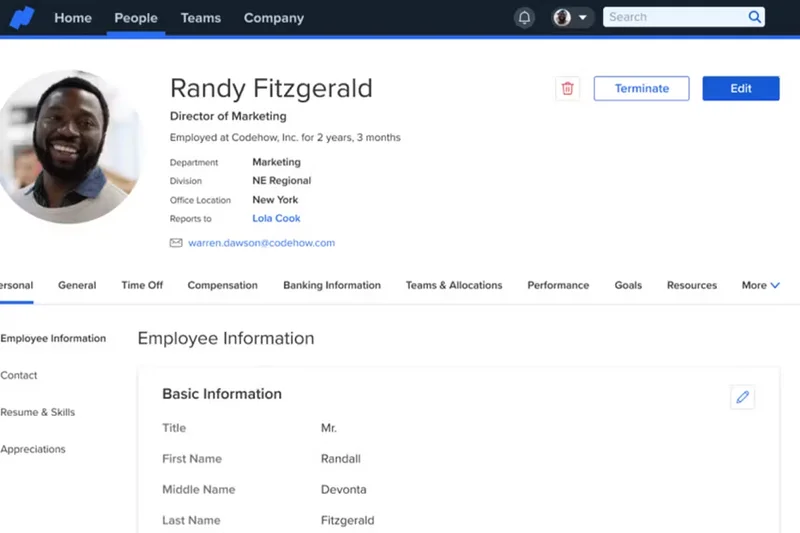Open the Time Off tab

coord(142,285)
